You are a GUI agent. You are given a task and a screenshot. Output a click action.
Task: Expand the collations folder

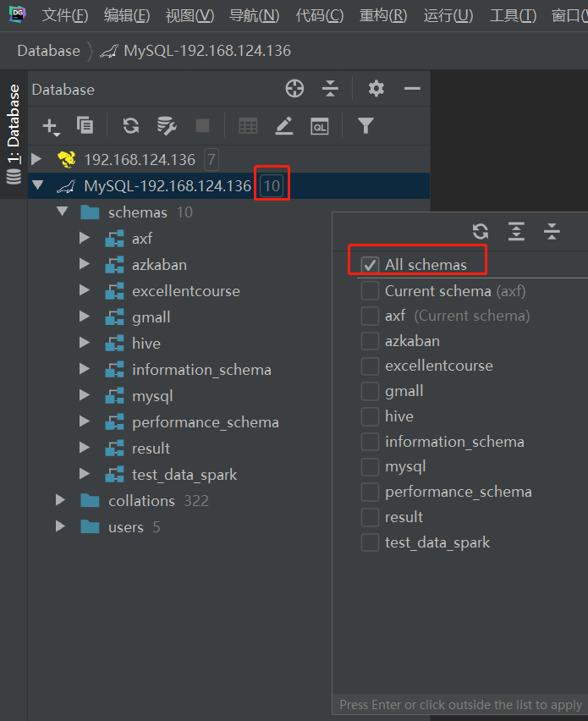[60, 500]
